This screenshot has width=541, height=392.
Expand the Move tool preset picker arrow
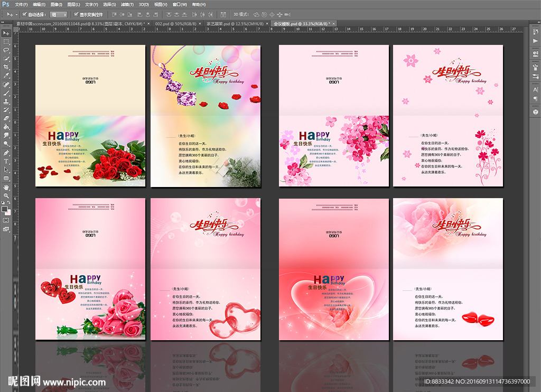[x=16, y=15]
